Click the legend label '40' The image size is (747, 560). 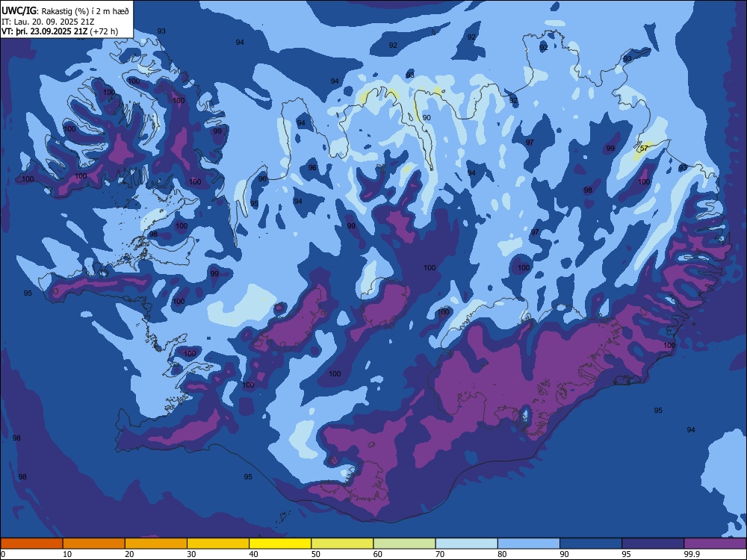[x=253, y=554]
